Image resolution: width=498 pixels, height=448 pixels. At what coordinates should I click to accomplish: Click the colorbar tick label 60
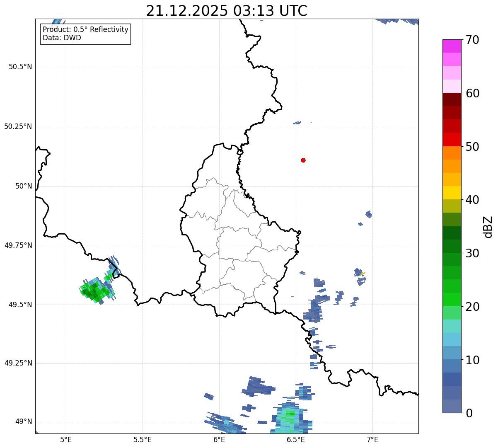(472, 93)
